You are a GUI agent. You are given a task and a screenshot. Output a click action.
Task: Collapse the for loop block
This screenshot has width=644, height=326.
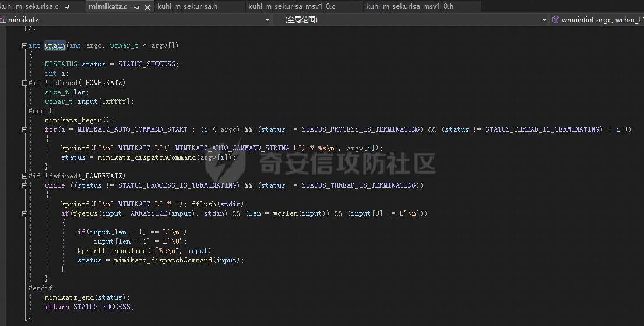(24, 129)
